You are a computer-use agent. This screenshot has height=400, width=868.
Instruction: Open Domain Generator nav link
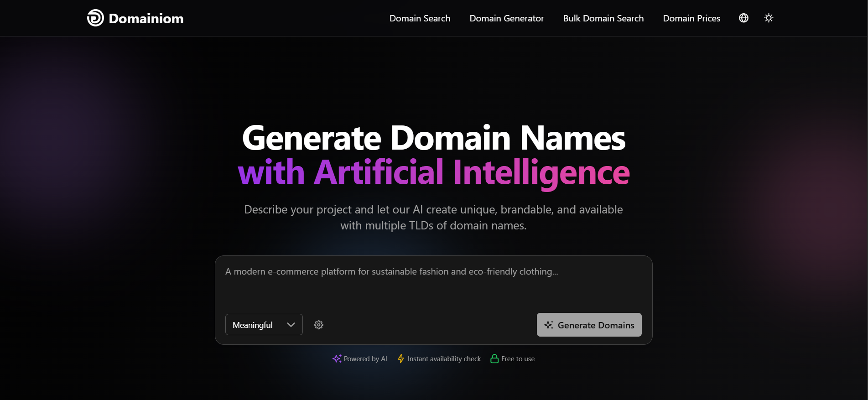point(507,18)
